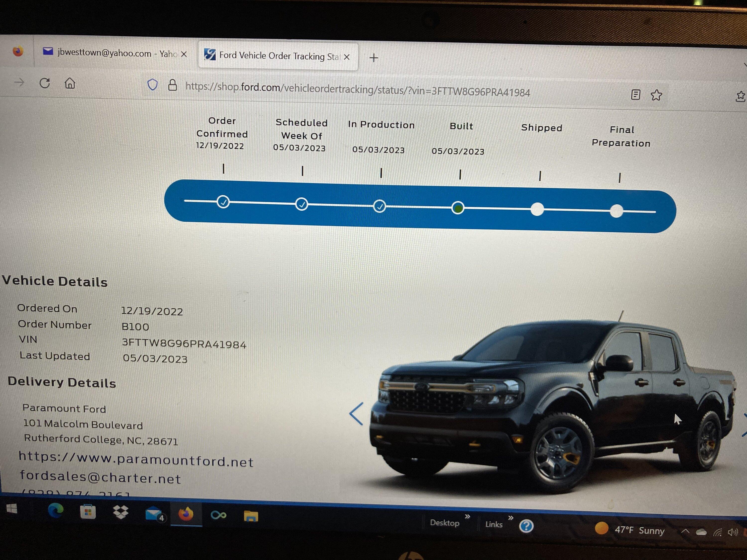
Task: Expand the Links toolbar chevron
Action: pyautogui.click(x=511, y=517)
